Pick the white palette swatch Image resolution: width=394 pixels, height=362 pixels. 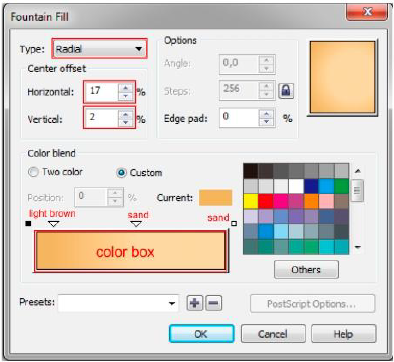point(296,186)
